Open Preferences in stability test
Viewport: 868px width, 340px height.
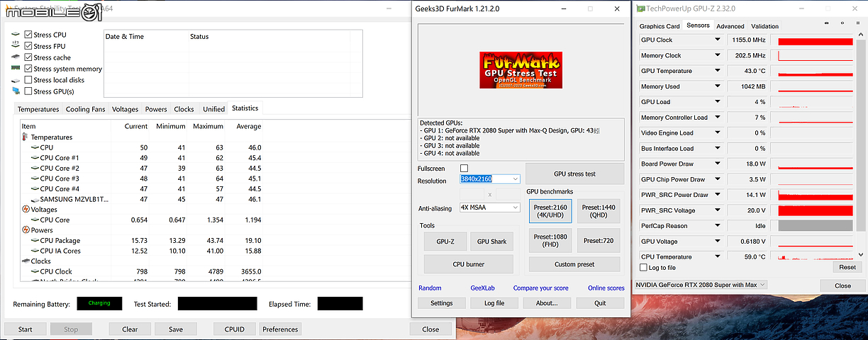(280, 329)
